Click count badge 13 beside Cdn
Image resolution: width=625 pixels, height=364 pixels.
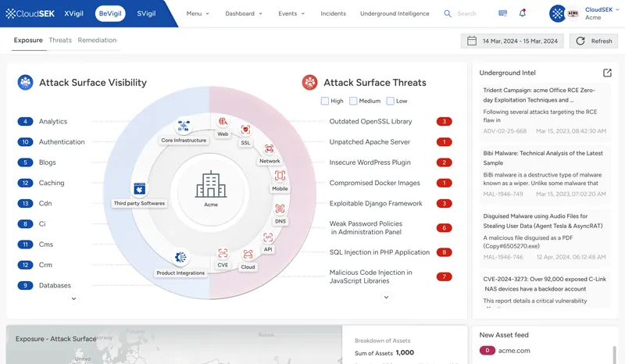(25, 203)
